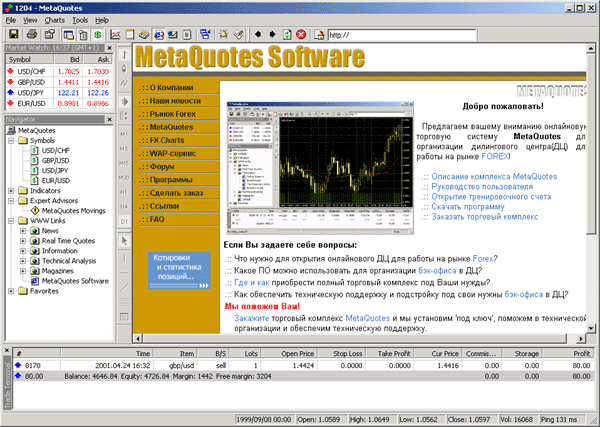Select the Magazines tree item

click(x=57, y=271)
